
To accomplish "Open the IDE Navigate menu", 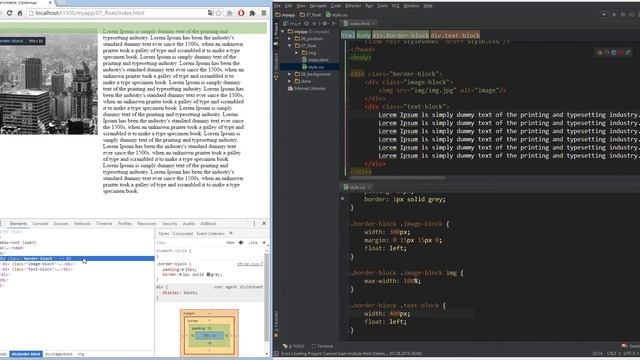I will coord(318,6).
